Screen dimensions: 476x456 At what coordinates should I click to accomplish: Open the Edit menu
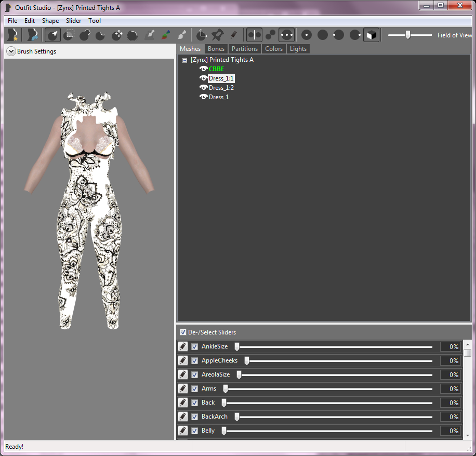[x=30, y=21]
